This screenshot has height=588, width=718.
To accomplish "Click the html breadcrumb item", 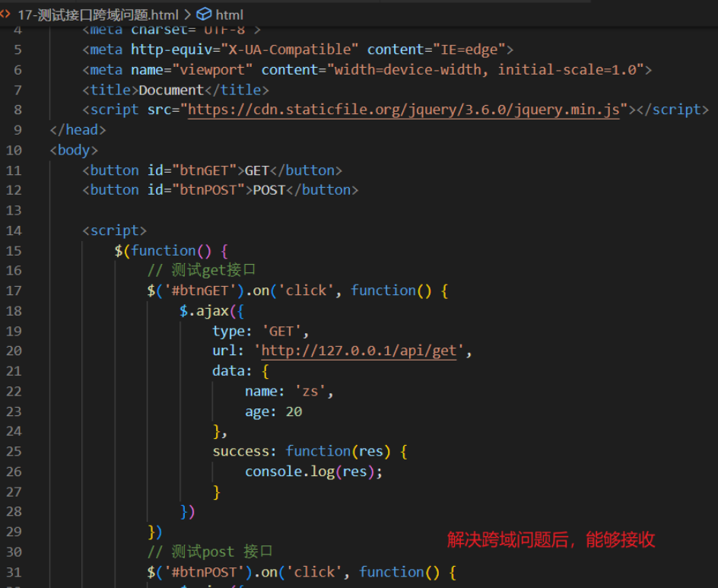I will (x=229, y=15).
